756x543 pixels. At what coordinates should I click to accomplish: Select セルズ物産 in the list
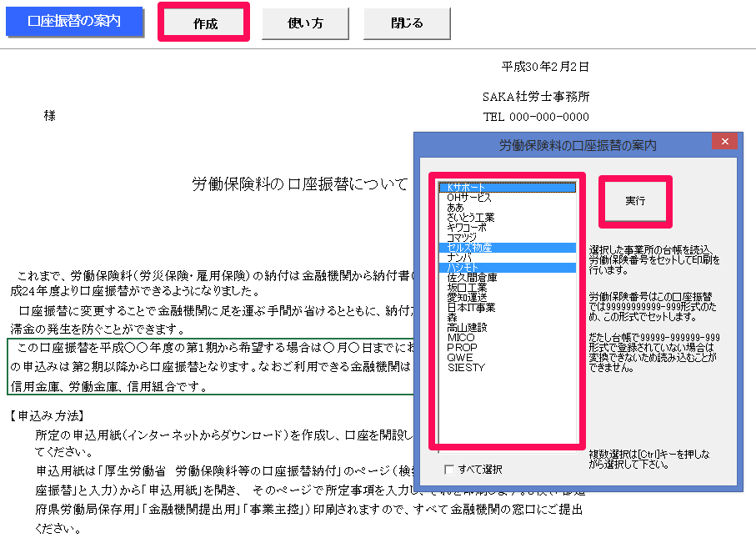pyautogui.click(x=508, y=248)
